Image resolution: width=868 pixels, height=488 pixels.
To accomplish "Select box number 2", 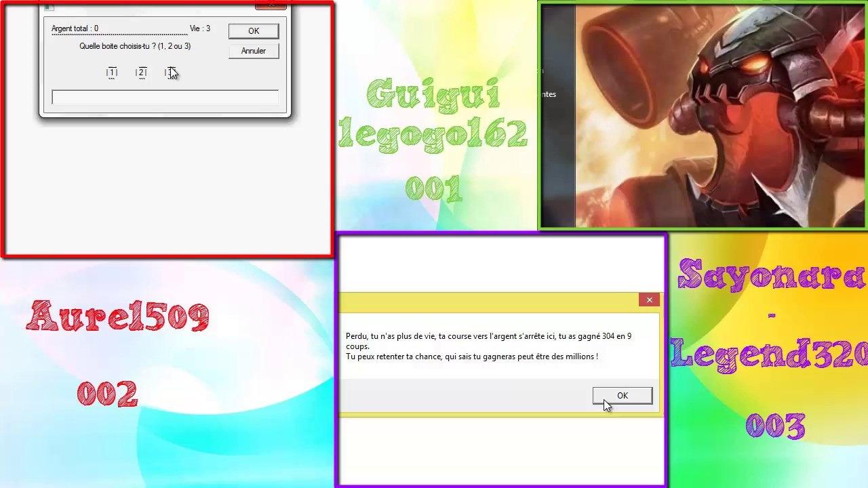I will (x=141, y=73).
